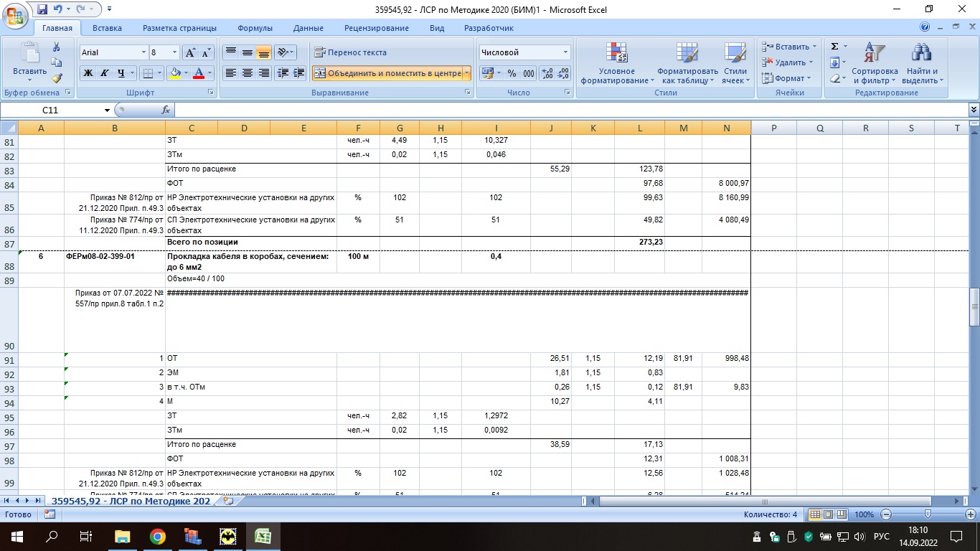Expand the Числовой number format dropdown

565,52
